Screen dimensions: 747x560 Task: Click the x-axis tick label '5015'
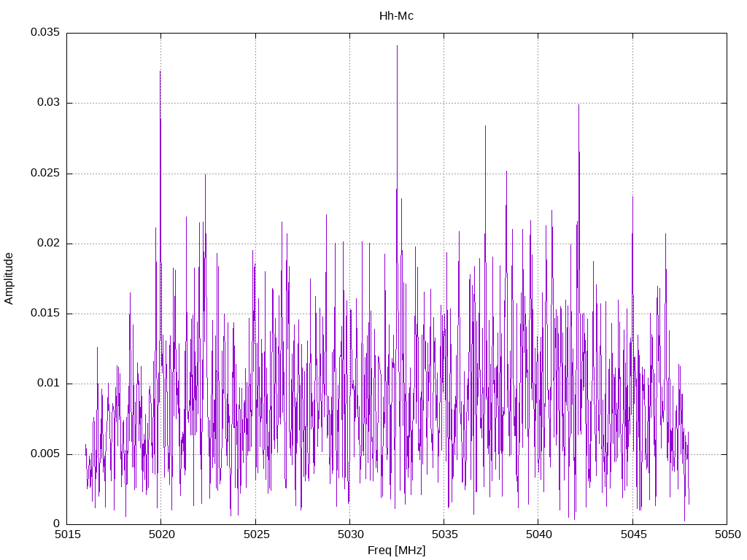coord(67,534)
